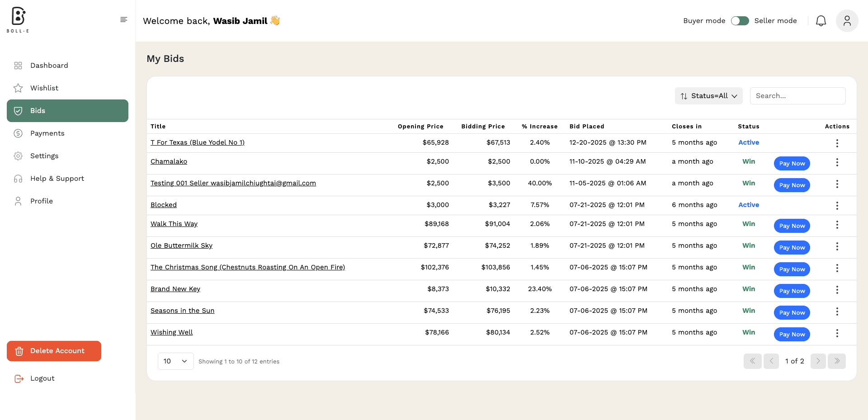Open actions menu for Chamalako row

837,162
